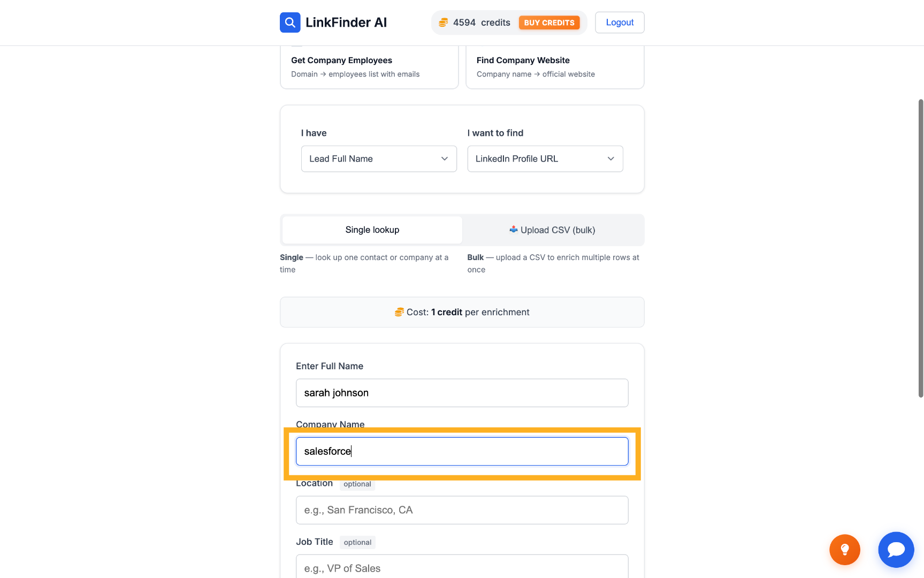Focus the Job Title input field

point(462,566)
